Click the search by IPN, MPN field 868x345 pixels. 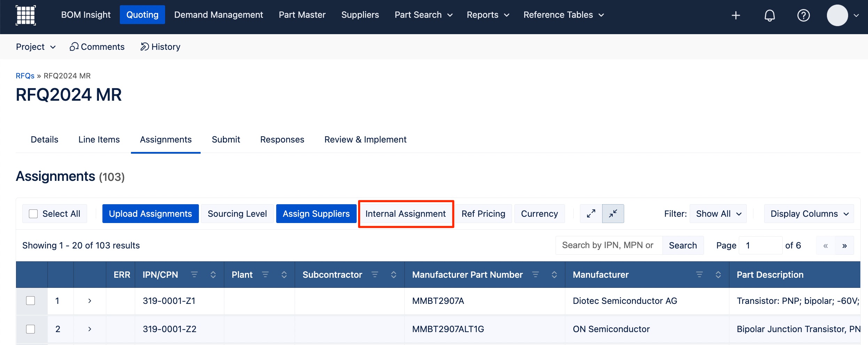coord(609,245)
